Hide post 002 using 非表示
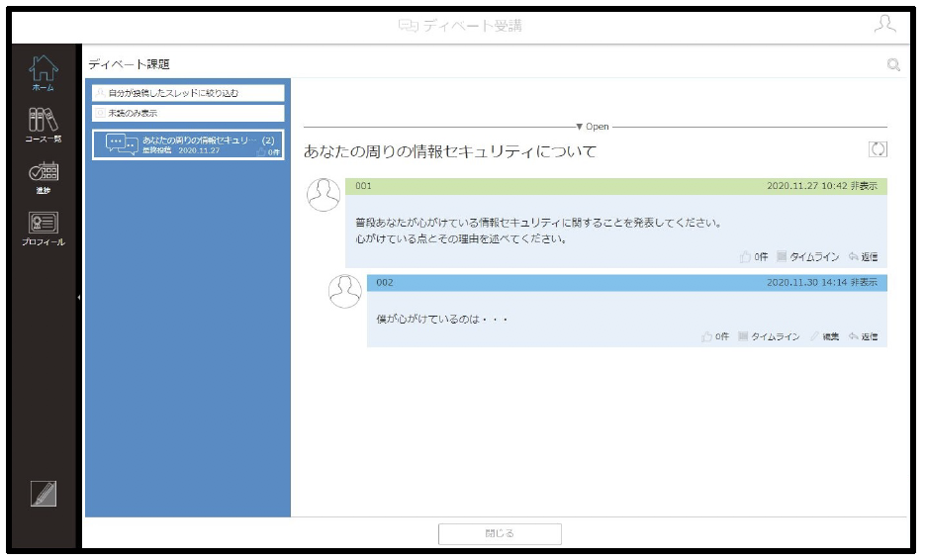This screenshot has width=926, height=560. (864, 282)
